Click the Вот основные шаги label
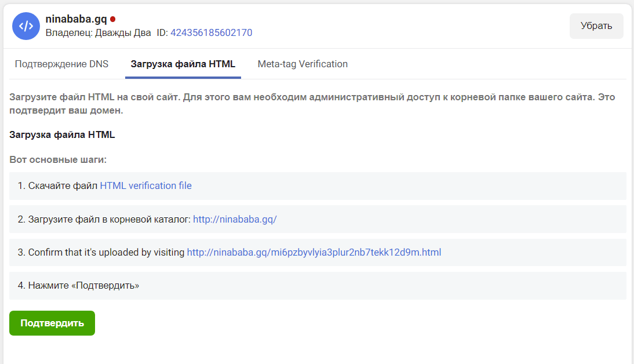The image size is (634, 364). [x=58, y=159]
